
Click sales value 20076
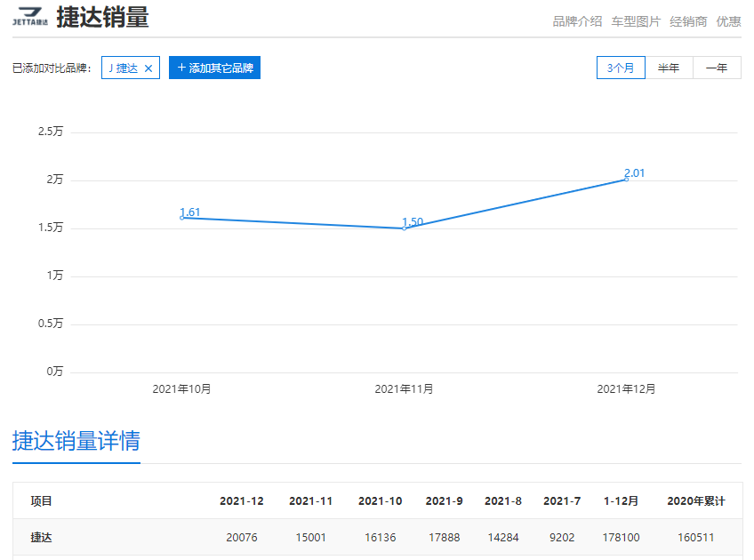coord(241,538)
